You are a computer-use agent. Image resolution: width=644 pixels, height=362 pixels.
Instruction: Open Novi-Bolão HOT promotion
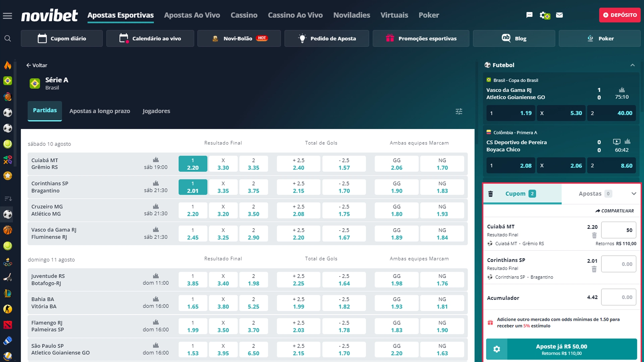[x=239, y=39]
